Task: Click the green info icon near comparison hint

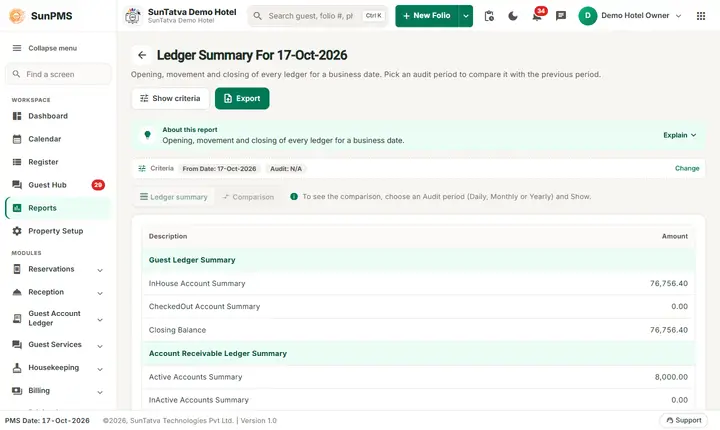Action: [x=294, y=197]
